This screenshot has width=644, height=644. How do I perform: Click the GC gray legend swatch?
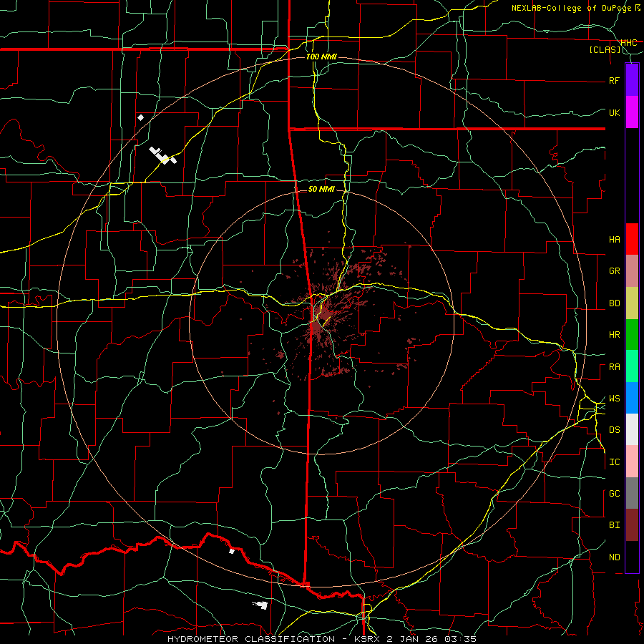pos(632,493)
